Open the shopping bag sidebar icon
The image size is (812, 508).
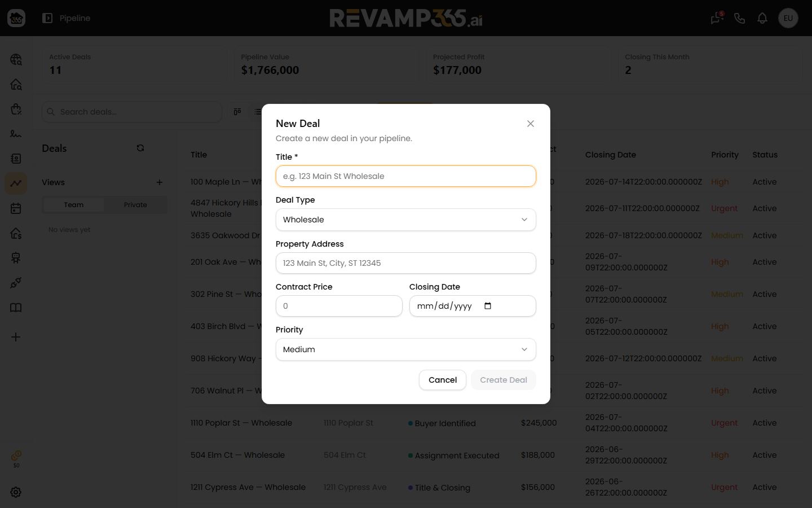pos(16,109)
